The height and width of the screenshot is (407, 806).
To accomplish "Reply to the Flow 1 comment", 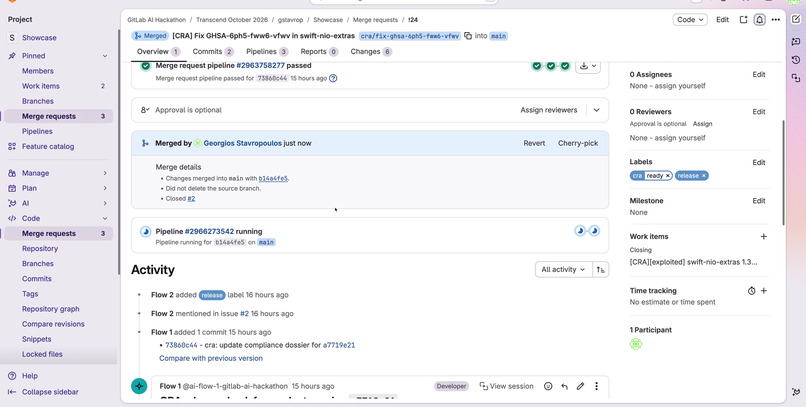I will click(x=564, y=386).
